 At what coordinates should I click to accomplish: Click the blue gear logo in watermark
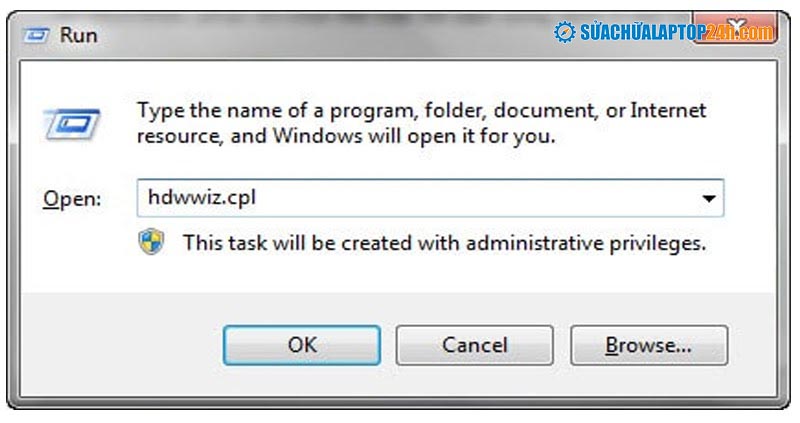click(565, 32)
